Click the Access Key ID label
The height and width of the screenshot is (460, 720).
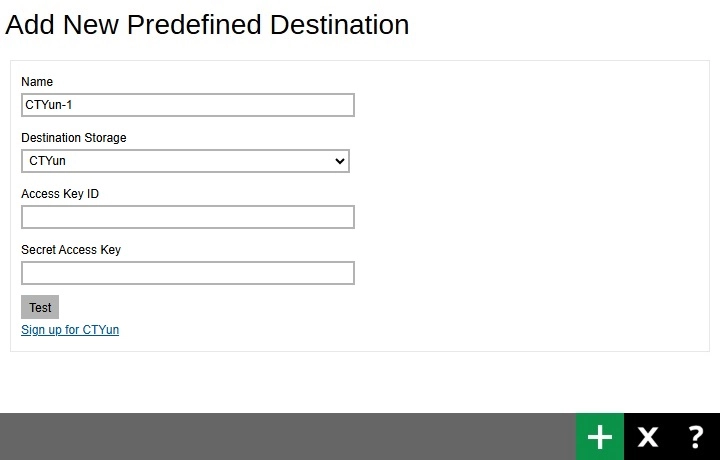pyautogui.click(x=60, y=194)
